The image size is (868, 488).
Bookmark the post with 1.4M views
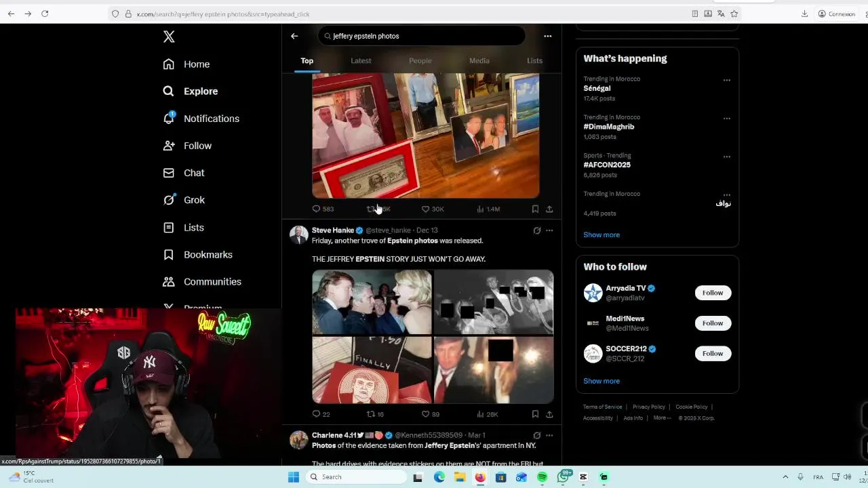[x=535, y=209]
